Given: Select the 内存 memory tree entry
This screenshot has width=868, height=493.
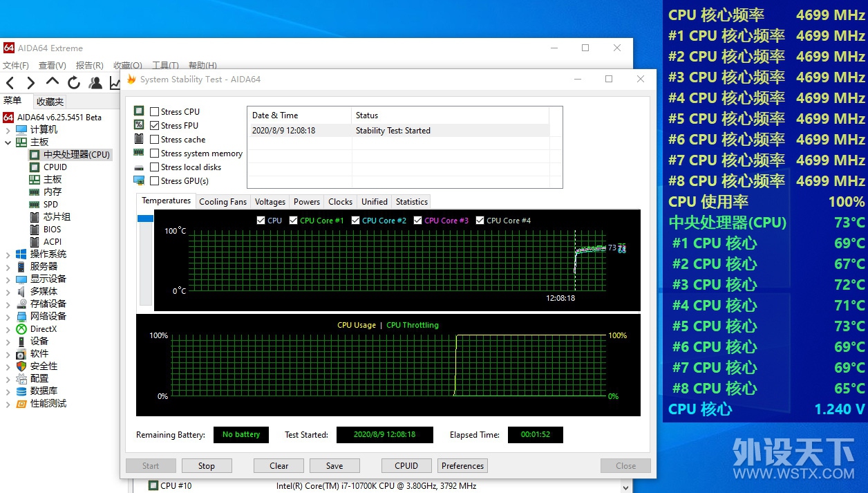Looking at the screenshot, I should (x=53, y=192).
